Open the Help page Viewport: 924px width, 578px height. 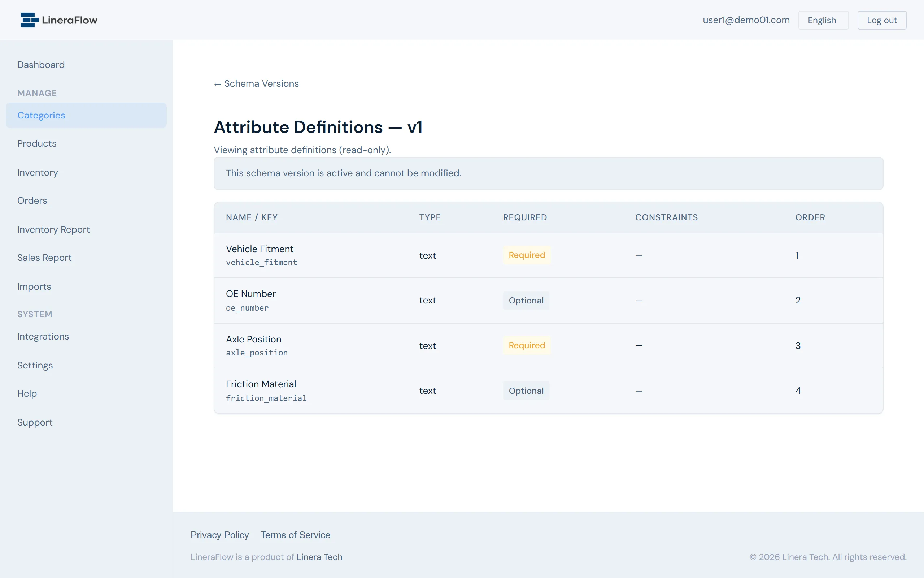click(x=27, y=393)
